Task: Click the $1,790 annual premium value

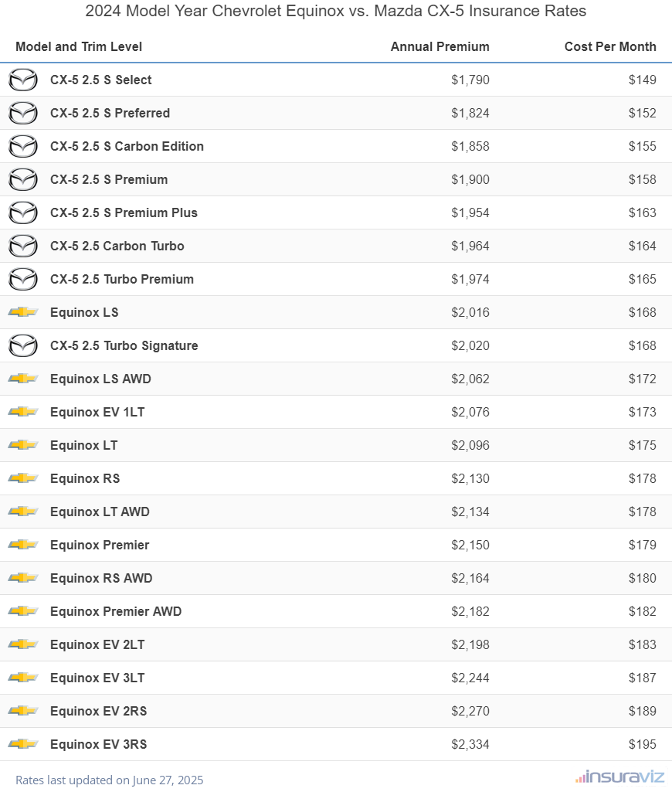Action: 470,80
